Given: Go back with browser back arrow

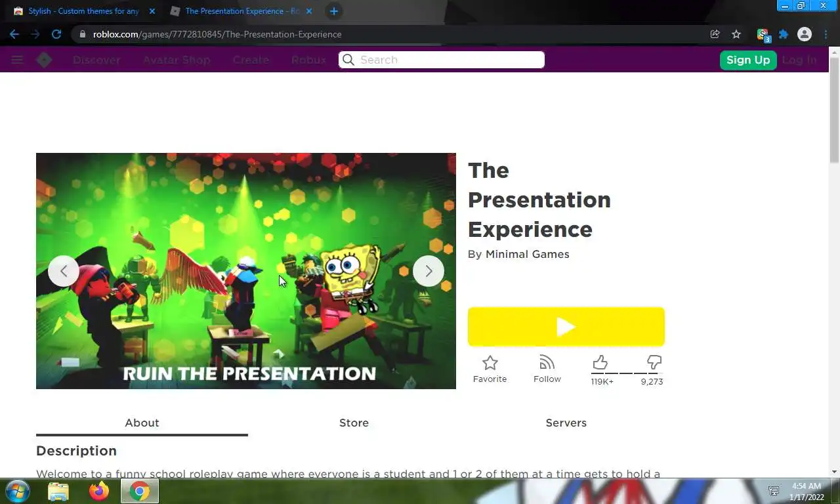Looking at the screenshot, I should click(14, 34).
